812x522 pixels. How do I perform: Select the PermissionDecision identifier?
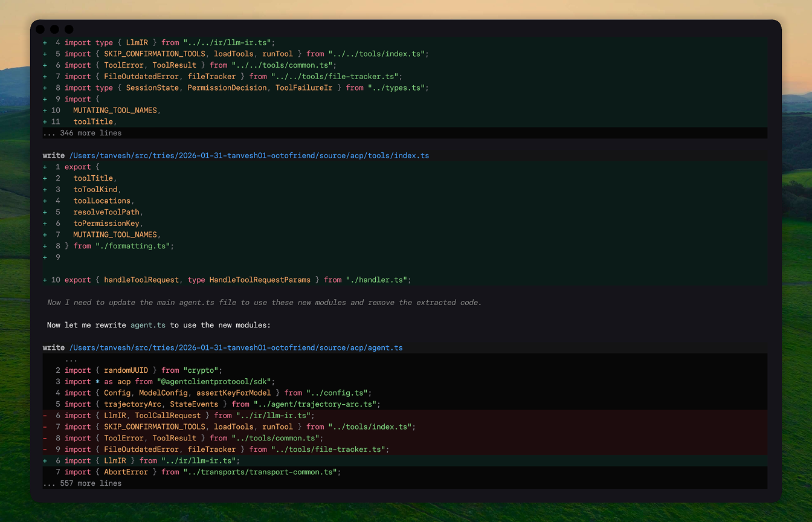[227, 88]
